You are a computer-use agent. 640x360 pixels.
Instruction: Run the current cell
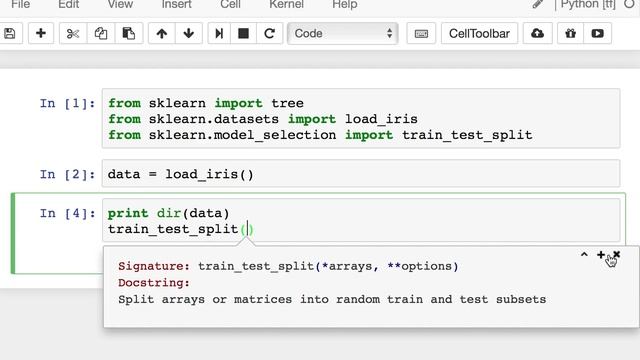219,33
